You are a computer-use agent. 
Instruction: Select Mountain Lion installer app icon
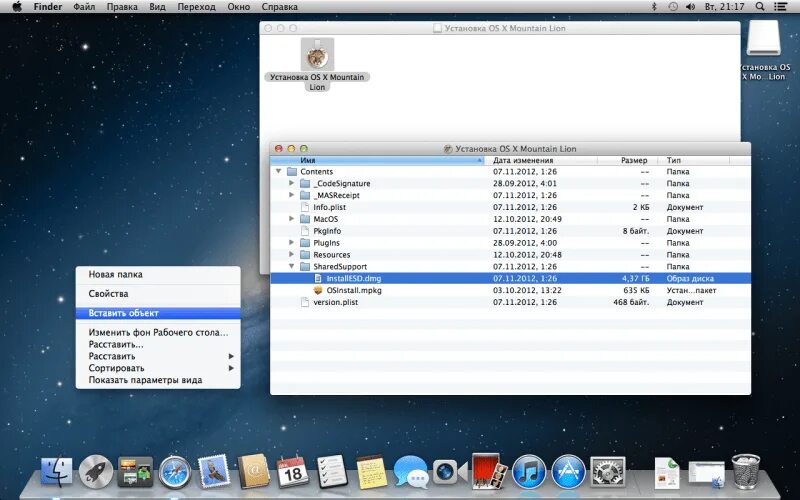coord(317,55)
